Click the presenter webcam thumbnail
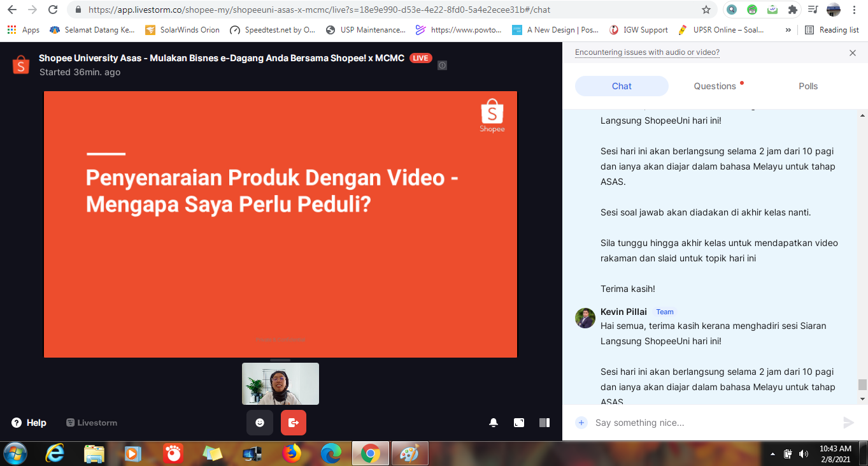 (280, 384)
